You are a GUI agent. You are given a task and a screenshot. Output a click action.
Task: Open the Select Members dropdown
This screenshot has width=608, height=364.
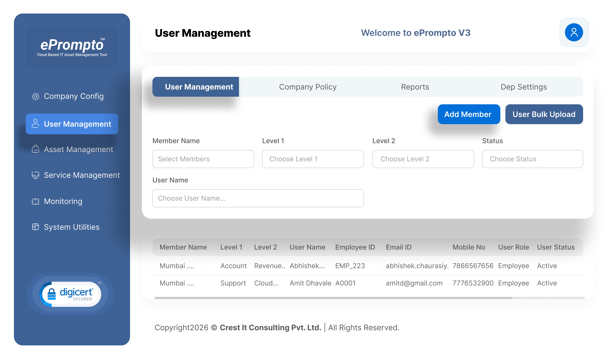(203, 159)
